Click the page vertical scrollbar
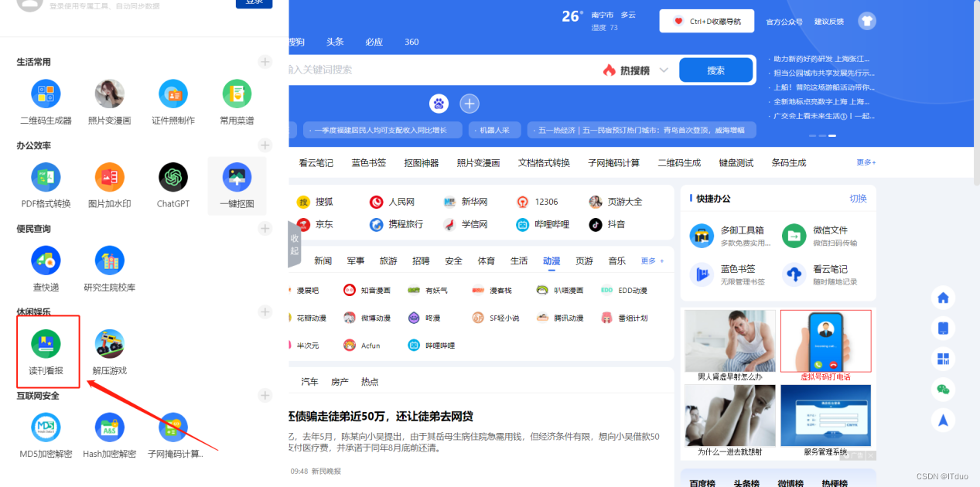The width and height of the screenshot is (980, 487). point(976,93)
